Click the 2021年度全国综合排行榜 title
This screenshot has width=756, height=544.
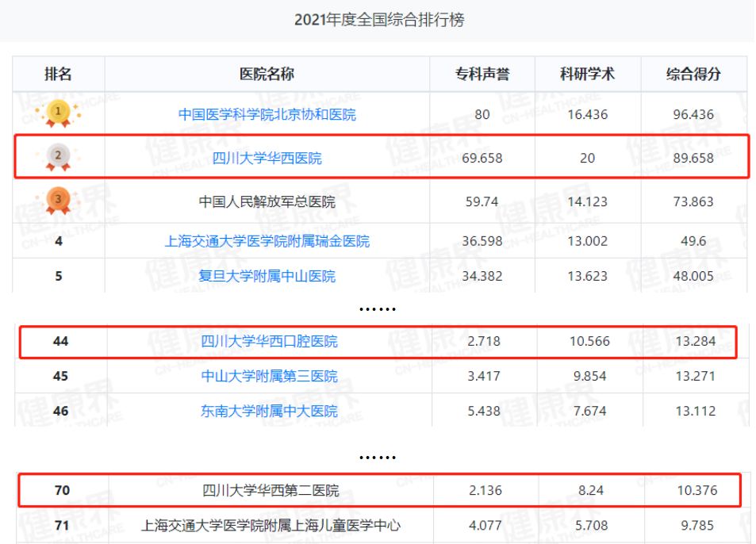pyautogui.click(x=378, y=20)
